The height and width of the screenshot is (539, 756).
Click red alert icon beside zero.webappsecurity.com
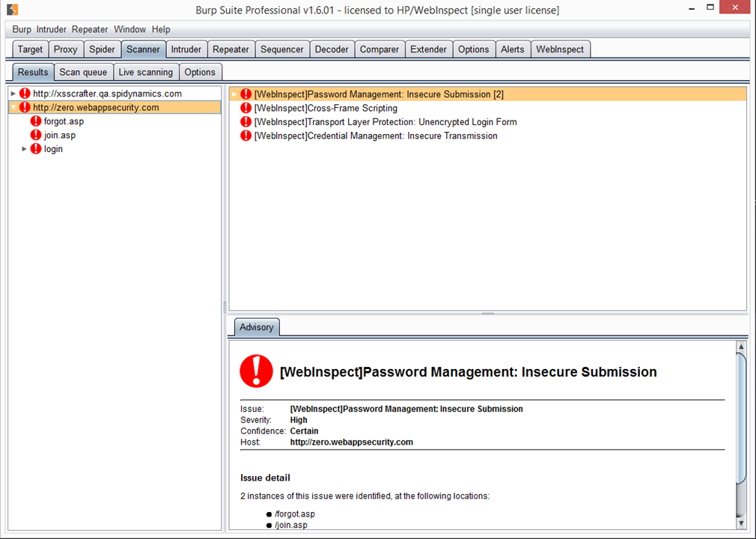pyautogui.click(x=25, y=108)
